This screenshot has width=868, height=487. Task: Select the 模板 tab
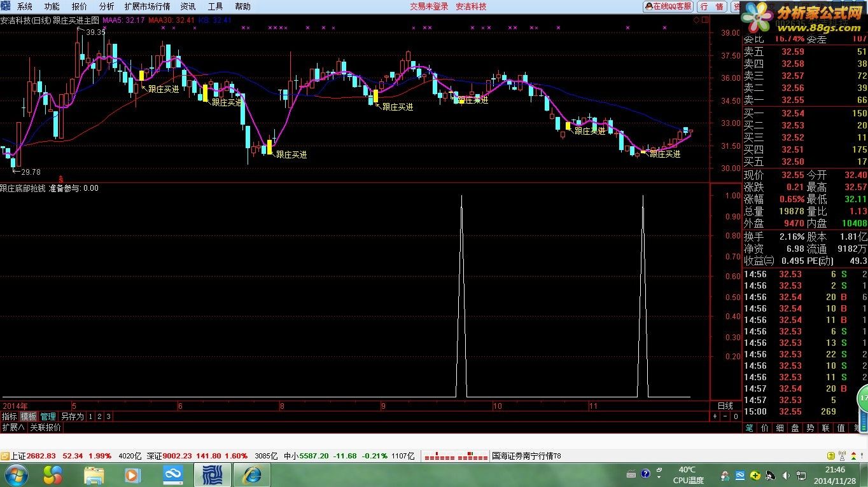[28, 416]
